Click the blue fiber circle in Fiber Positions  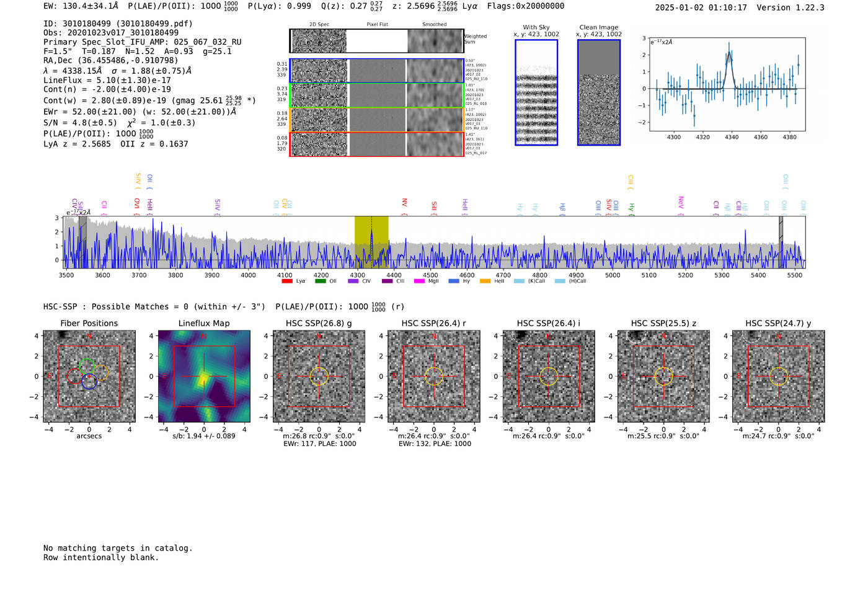89,381
